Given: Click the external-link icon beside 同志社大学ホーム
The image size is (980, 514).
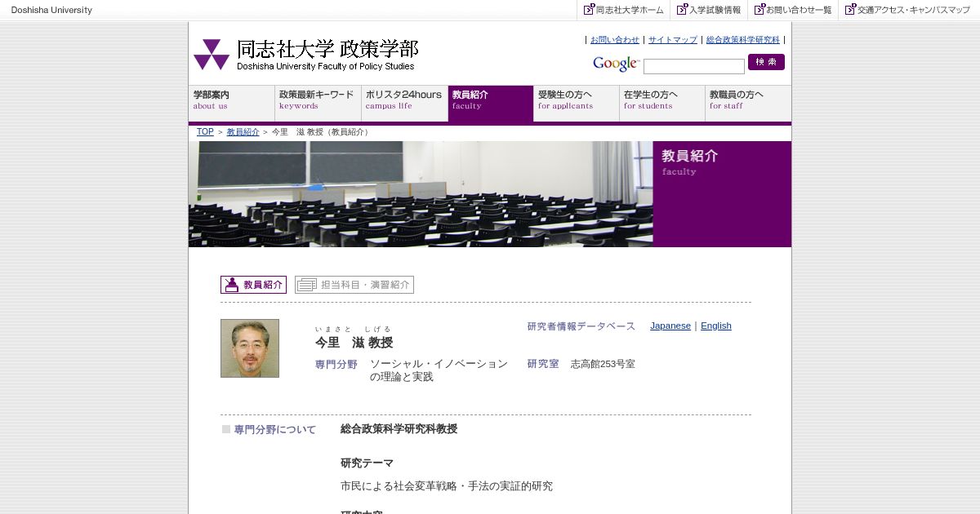Looking at the screenshot, I should tap(589, 10).
